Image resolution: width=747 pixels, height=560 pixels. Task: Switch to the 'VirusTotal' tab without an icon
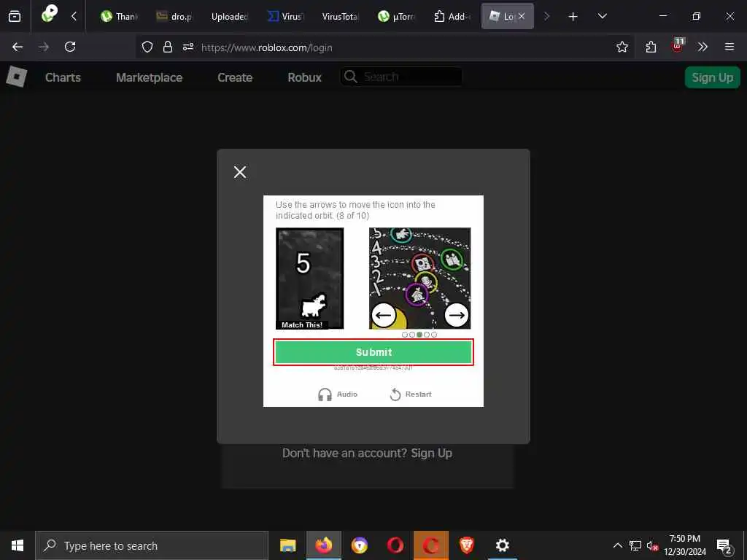[x=340, y=16]
